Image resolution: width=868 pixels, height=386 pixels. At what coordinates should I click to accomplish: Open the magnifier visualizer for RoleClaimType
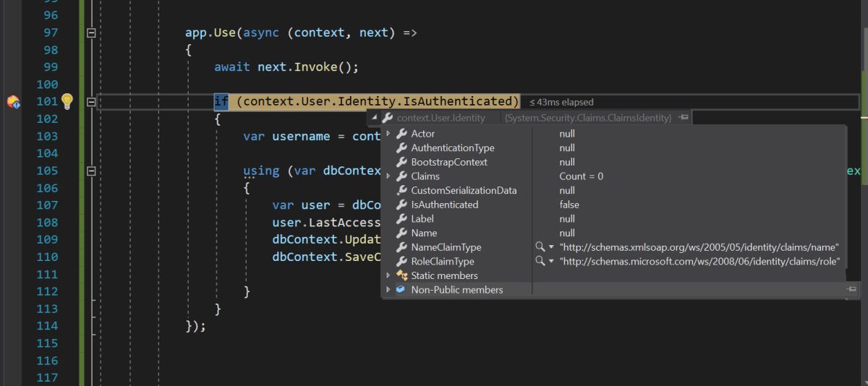pyautogui.click(x=540, y=262)
